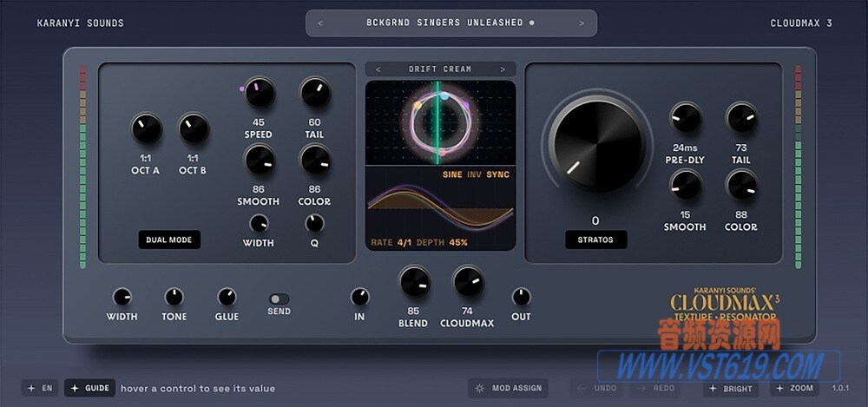Click the DEPTH value 45%
868x407 pixels.
tap(457, 242)
